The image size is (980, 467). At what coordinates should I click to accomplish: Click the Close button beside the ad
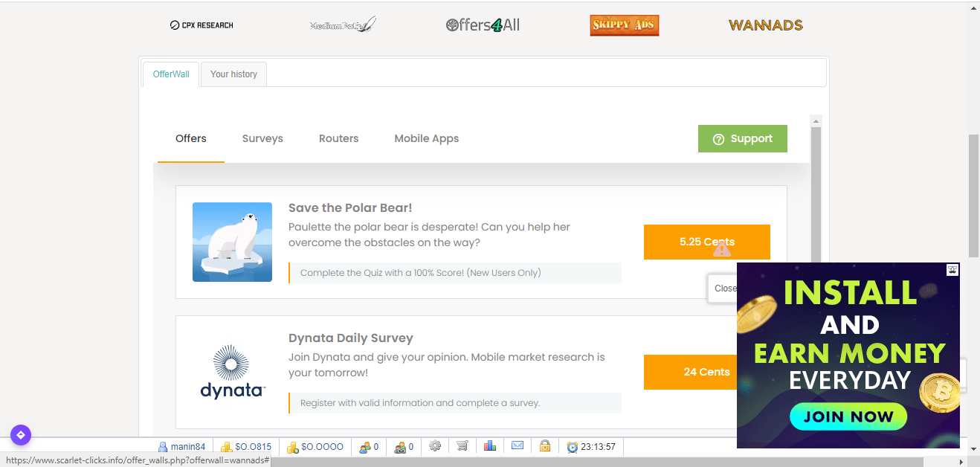(x=723, y=289)
